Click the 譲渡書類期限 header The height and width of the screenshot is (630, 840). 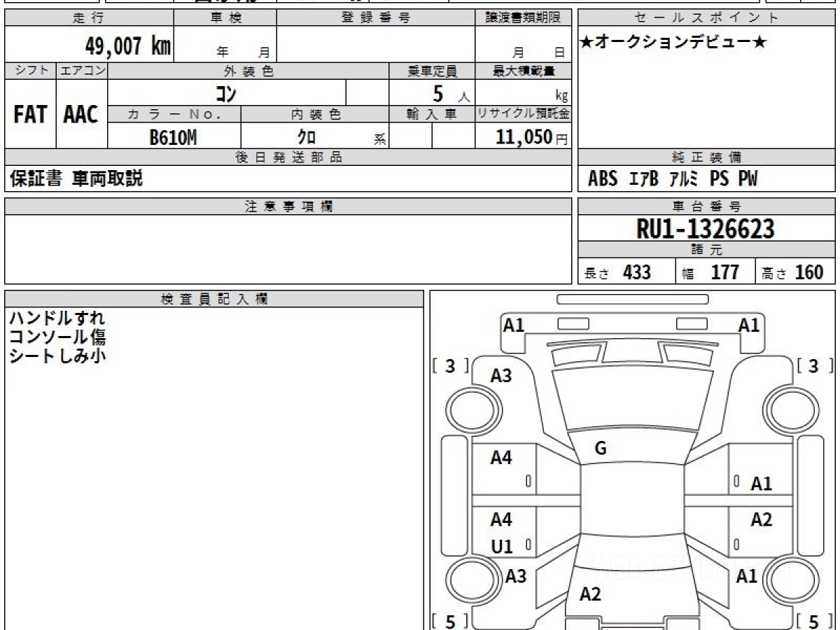(x=523, y=18)
